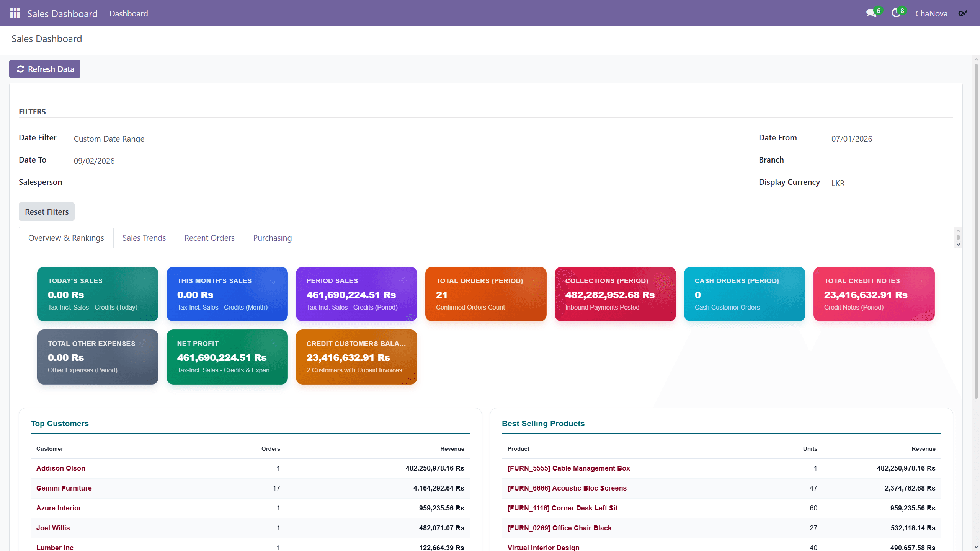
Task: Click the This Month's Sales card
Action: click(x=227, y=294)
